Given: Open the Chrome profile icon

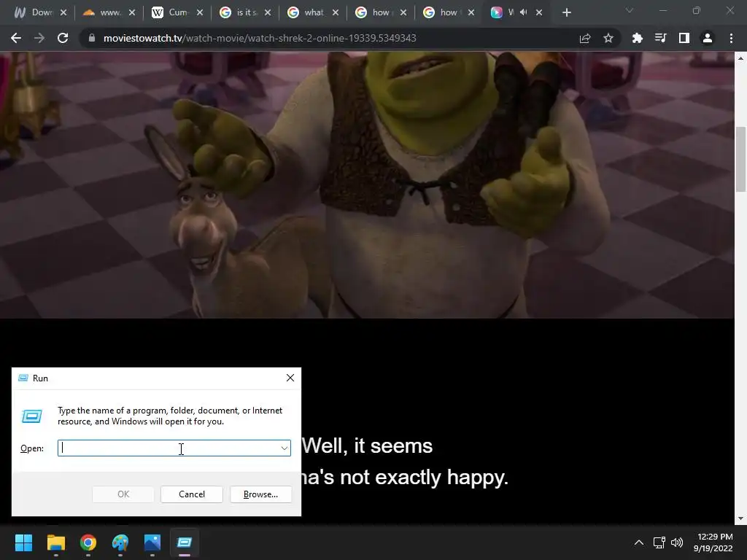Looking at the screenshot, I should click(x=708, y=38).
